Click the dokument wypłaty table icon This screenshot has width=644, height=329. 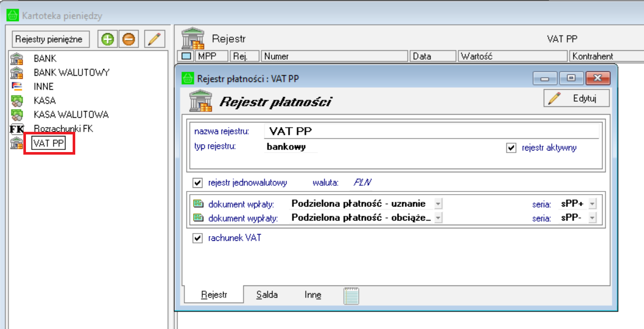(x=198, y=218)
